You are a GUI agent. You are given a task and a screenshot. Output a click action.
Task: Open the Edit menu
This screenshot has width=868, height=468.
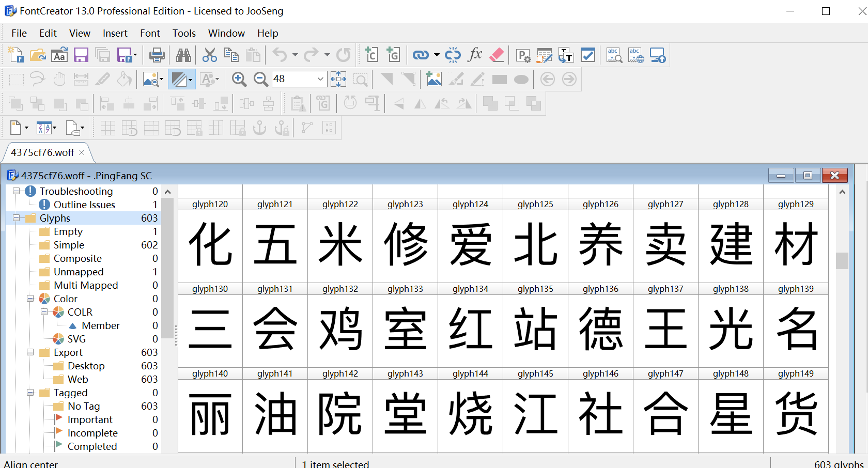[48, 33]
